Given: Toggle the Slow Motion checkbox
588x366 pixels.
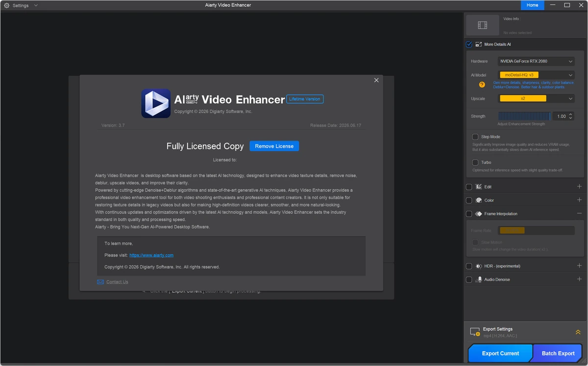Looking at the screenshot, I should tap(475, 242).
